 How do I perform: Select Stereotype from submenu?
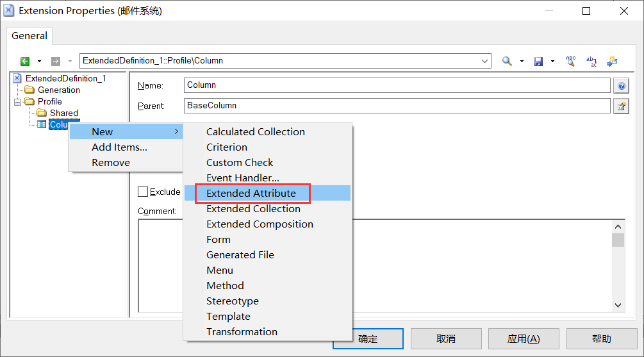tap(267, 301)
